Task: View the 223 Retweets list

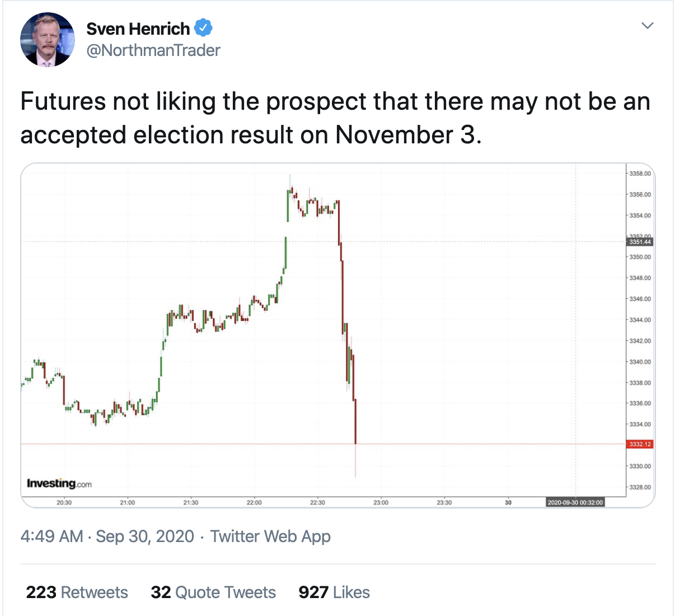Action: point(77,592)
